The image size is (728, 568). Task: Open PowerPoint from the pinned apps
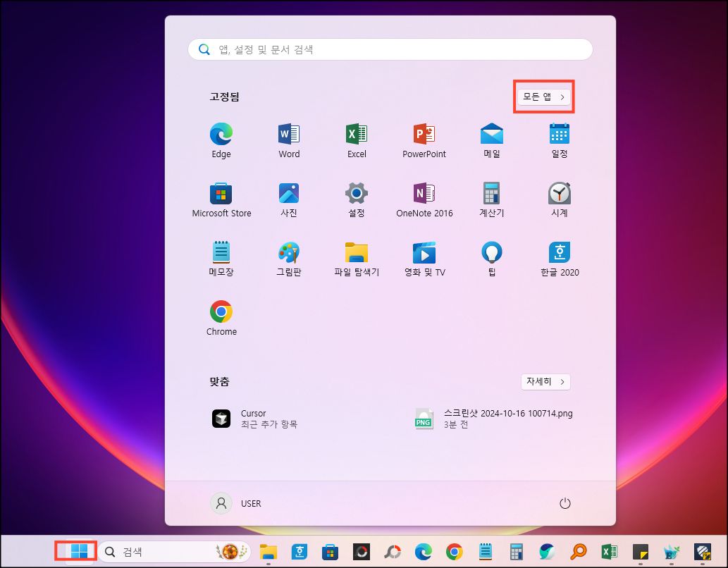[x=424, y=139]
